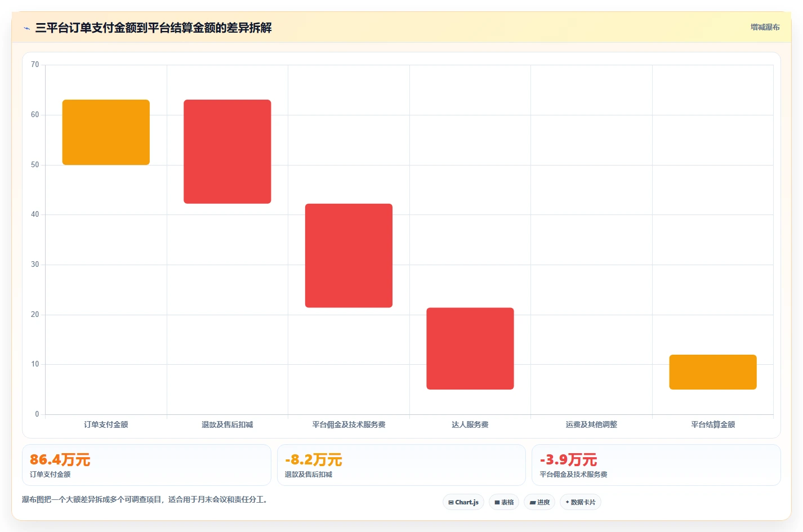Click the red 退款及售后扣减 bar

[227, 151]
